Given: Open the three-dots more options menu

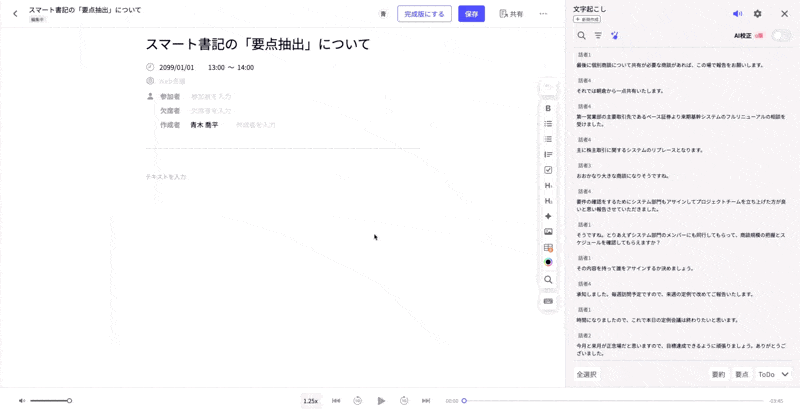Looking at the screenshot, I should pyautogui.click(x=543, y=14).
